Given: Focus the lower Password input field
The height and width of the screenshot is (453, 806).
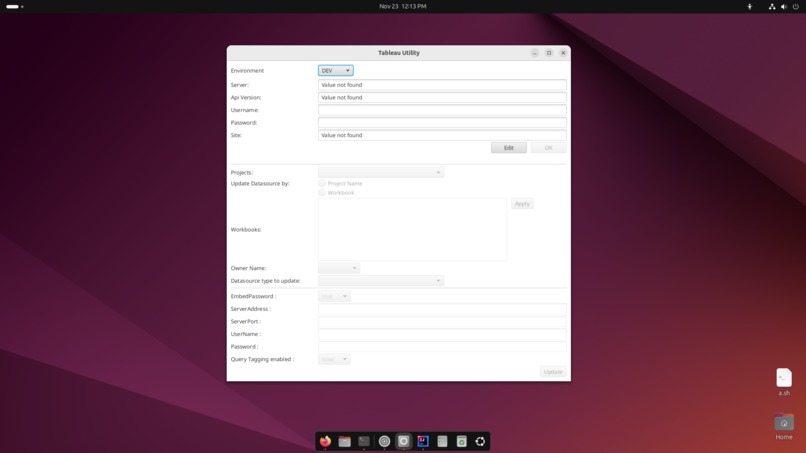Looking at the screenshot, I should tap(442, 347).
